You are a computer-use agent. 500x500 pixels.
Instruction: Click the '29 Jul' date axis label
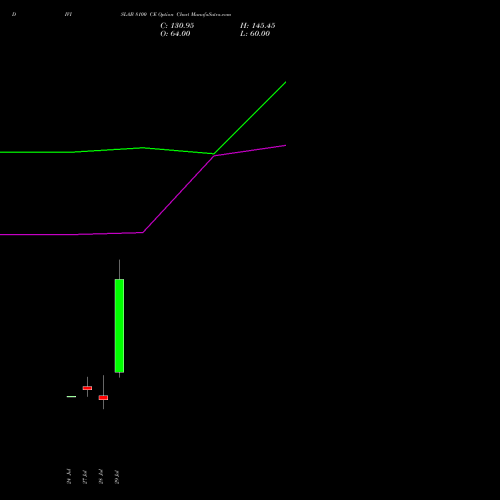tap(117, 477)
